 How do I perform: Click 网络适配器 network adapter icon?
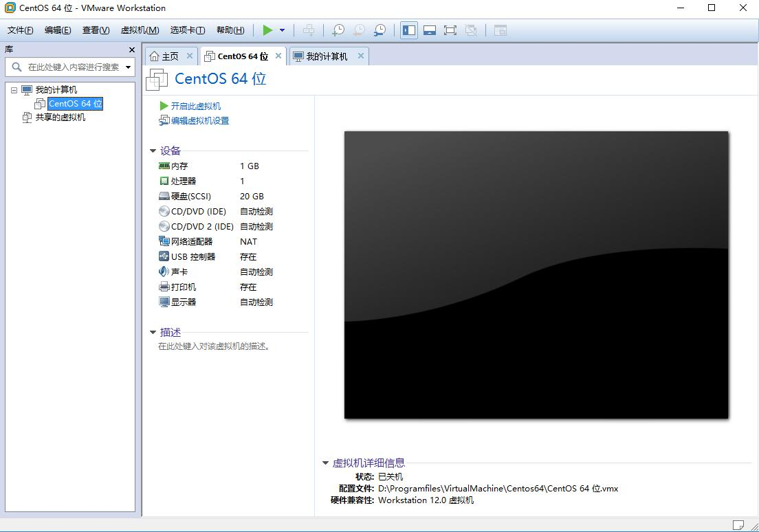tap(164, 241)
